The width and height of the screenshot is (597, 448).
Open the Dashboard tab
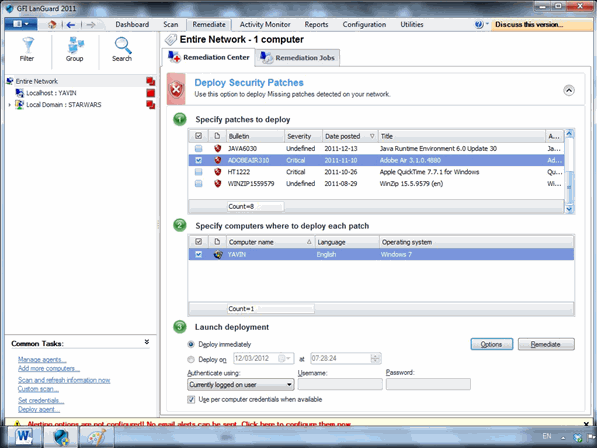click(x=132, y=24)
